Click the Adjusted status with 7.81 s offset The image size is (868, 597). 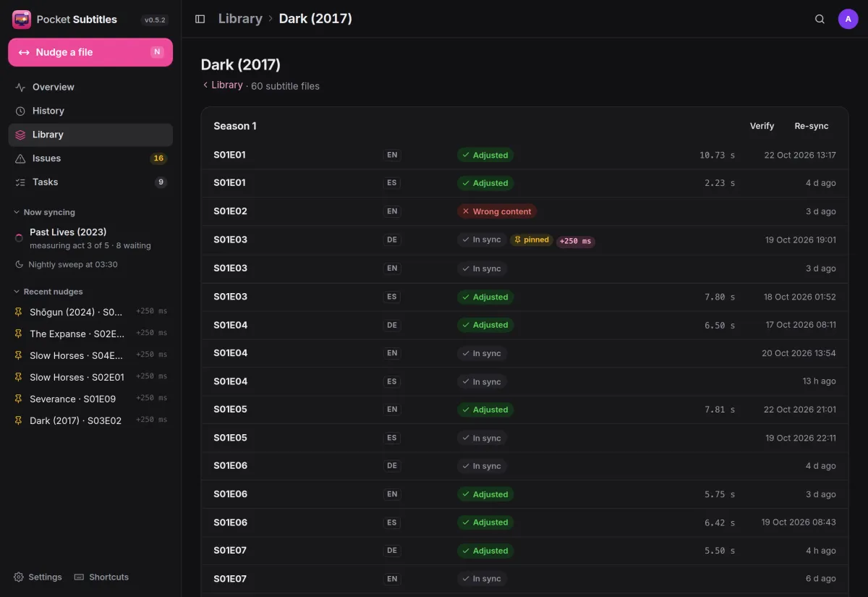485,410
